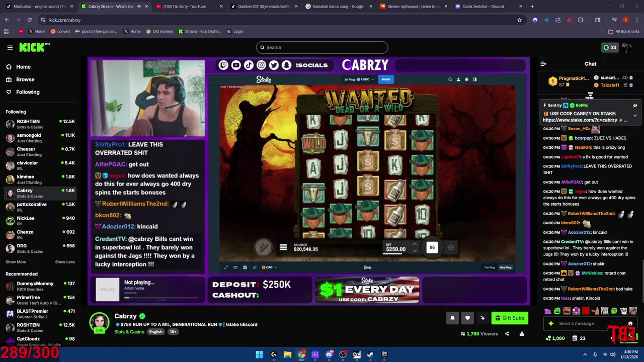Go back in browser
Screen dimensions: 644x362
point(7,20)
